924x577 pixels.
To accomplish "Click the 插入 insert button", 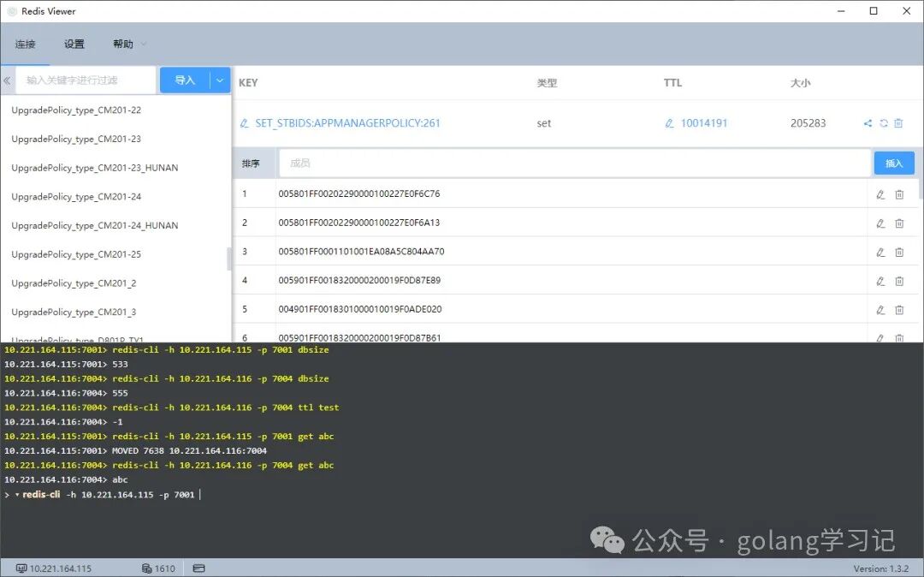I will [894, 164].
